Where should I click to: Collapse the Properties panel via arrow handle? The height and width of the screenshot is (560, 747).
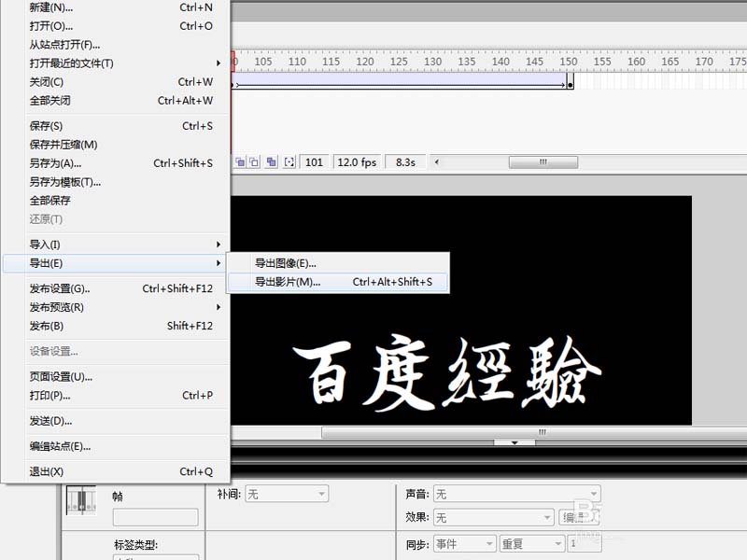click(514, 442)
